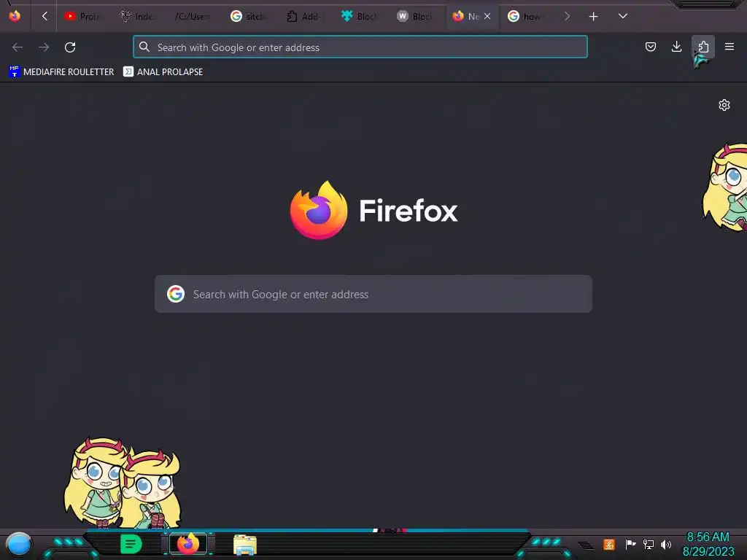
Task: Switch to the Google site tab
Action: [248, 17]
